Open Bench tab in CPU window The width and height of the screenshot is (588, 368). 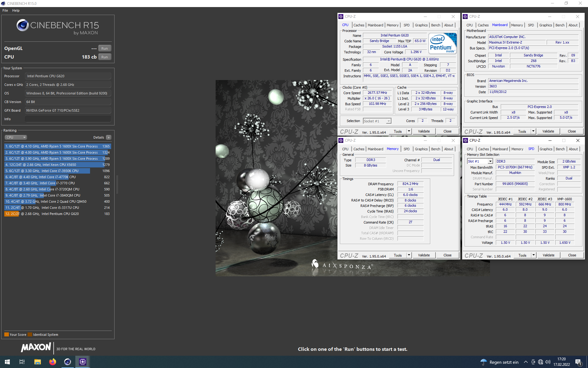(x=435, y=25)
